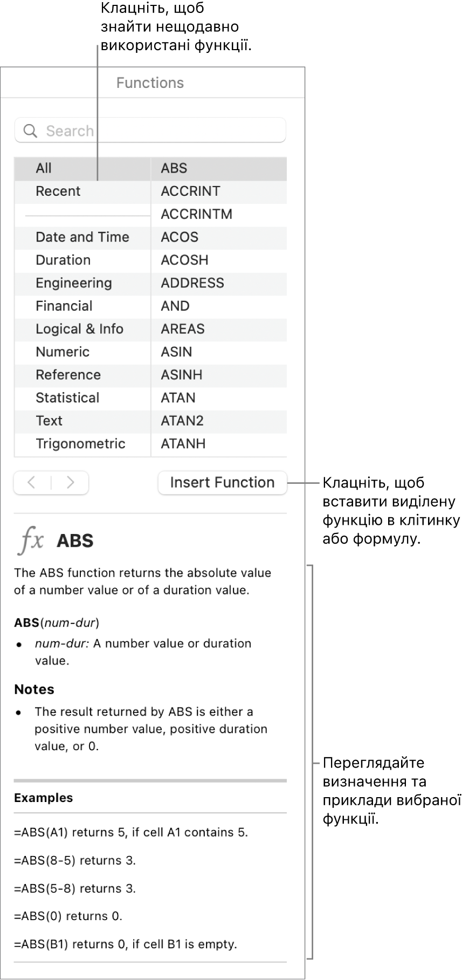Open the Financial category
The width and height of the screenshot is (469, 980).
click(x=64, y=306)
